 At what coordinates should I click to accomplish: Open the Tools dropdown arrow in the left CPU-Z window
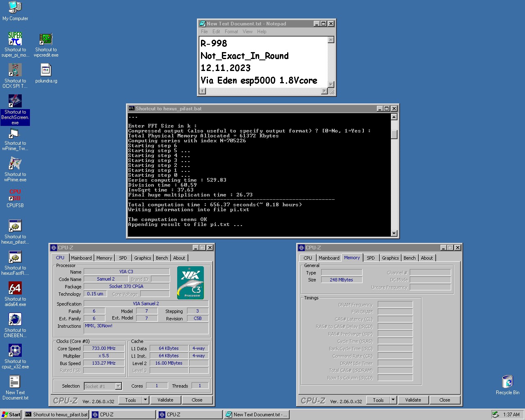[x=145, y=400]
